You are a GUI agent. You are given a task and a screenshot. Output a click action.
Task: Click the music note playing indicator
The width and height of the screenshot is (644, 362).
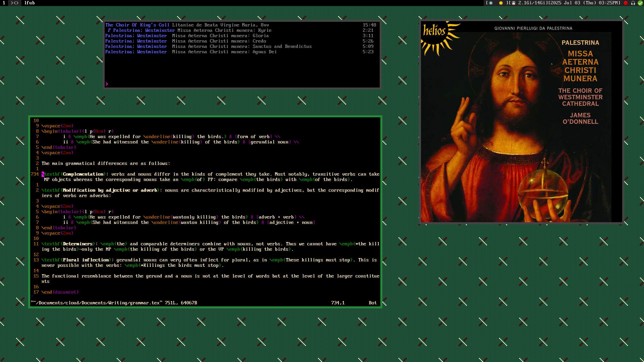pyautogui.click(x=109, y=30)
